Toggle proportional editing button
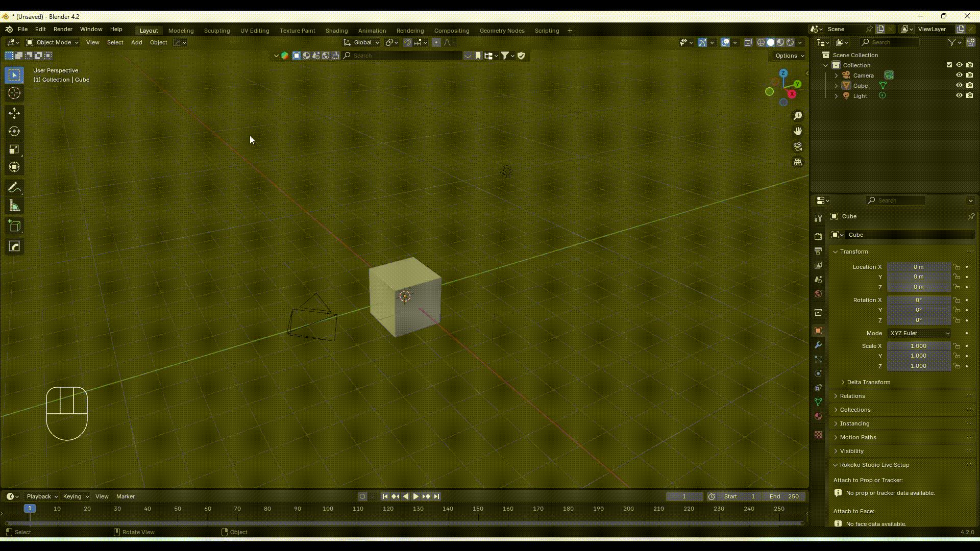Viewport: 980px width, 551px height. (x=436, y=42)
